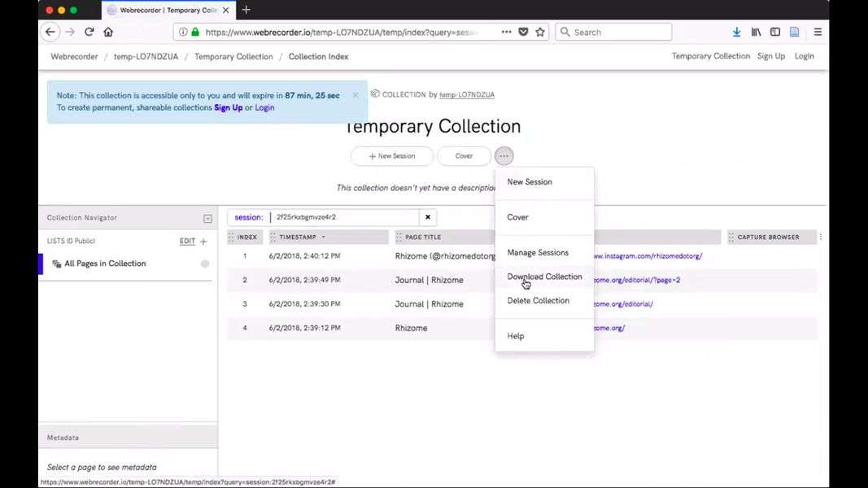Screen dimensions: 868x488
Task: Sort by the TIMESTAMP column arrow
Action: click(x=324, y=237)
